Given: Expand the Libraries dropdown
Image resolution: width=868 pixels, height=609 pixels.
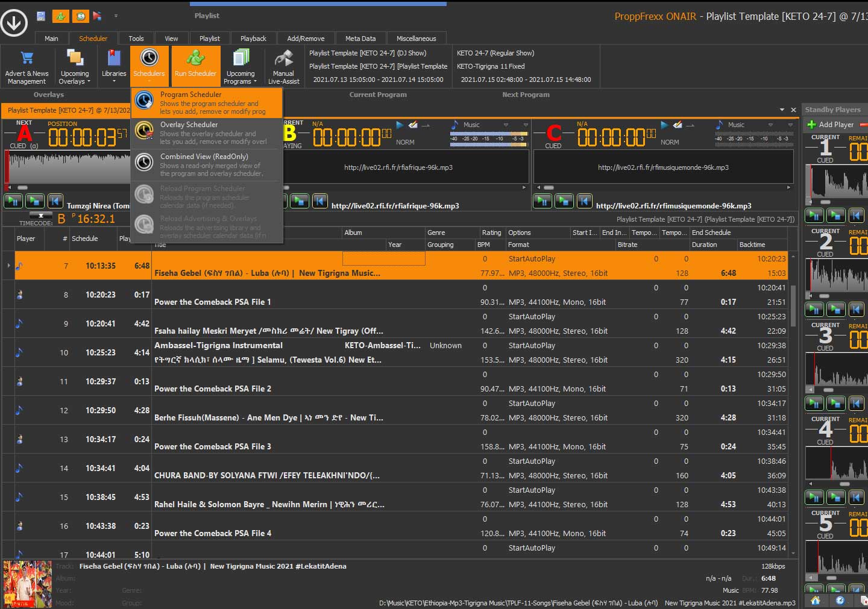Looking at the screenshot, I should coord(114,67).
